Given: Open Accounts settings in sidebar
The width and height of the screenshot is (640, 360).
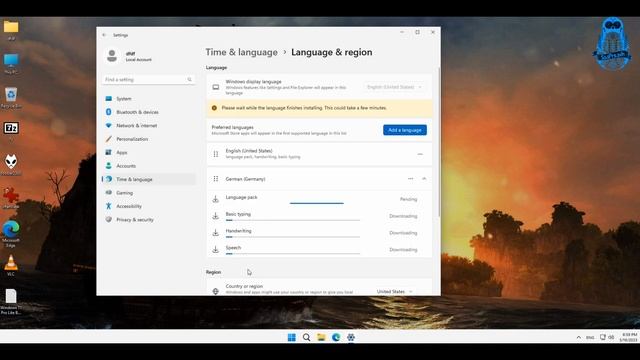Looking at the screenshot, I should point(149,166).
